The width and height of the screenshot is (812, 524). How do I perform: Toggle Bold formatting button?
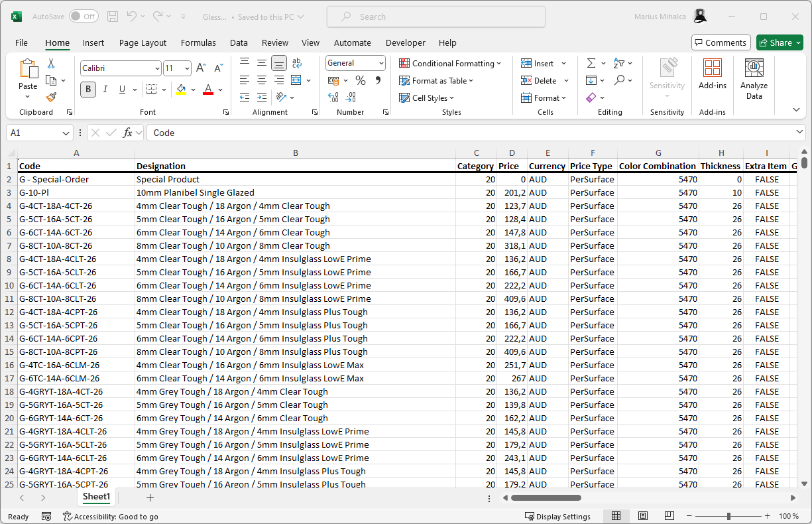click(88, 90)
